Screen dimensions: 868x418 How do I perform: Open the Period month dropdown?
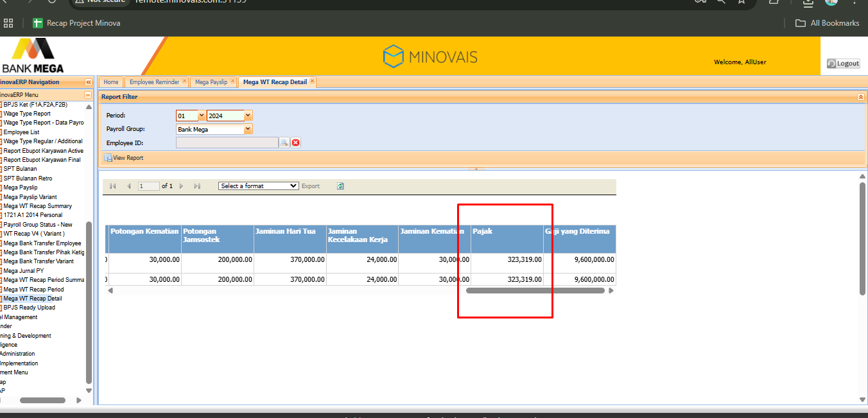pyautogui.click(x=202, y=116)
